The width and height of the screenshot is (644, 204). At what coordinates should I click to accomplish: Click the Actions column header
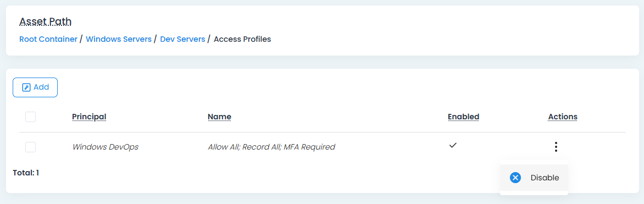coord(563,117)
